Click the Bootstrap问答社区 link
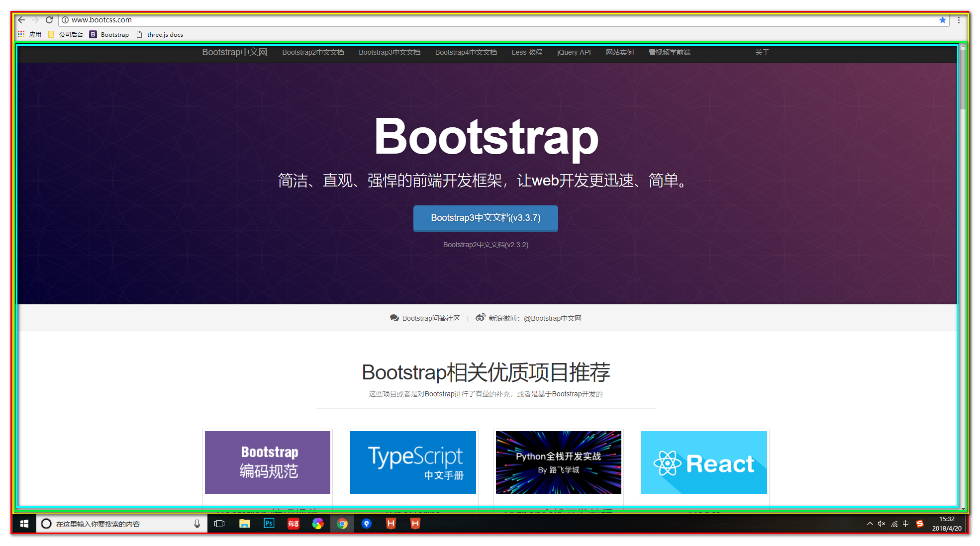980x546 pixels. [x=431, y=318]
